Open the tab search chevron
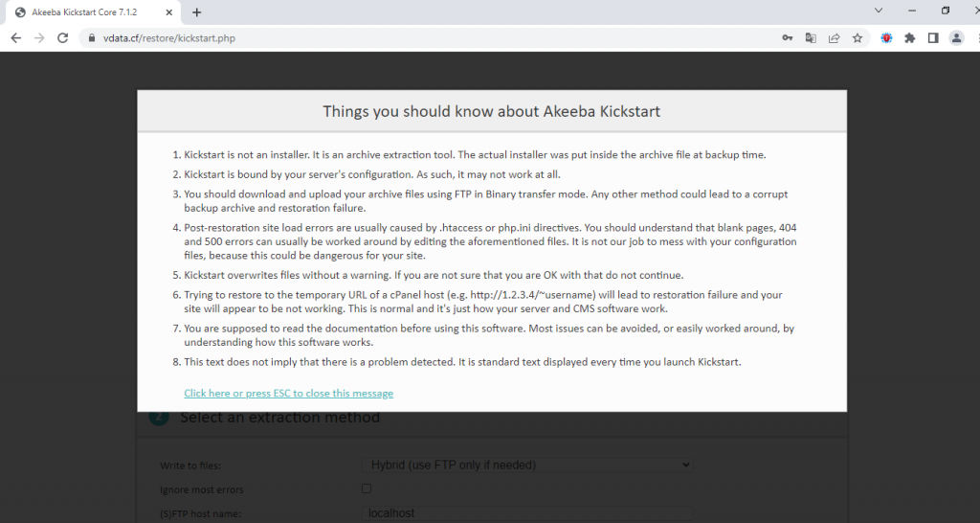Viewport: 980px width, 523px height. point(879,11)
